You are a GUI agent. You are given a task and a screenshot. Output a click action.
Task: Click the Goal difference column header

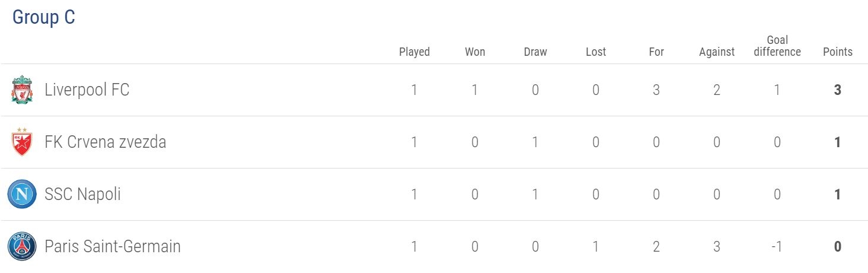click(777, 46)
